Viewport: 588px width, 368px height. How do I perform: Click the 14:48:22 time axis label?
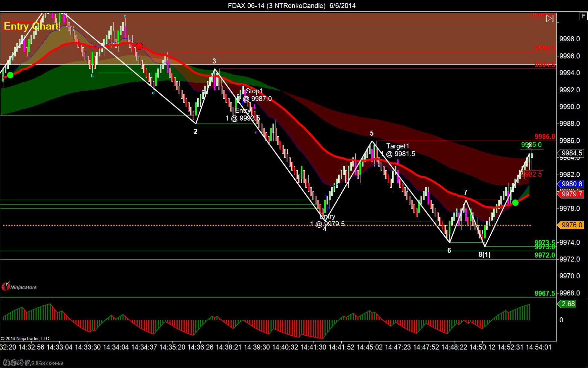(x=454, y=347)
